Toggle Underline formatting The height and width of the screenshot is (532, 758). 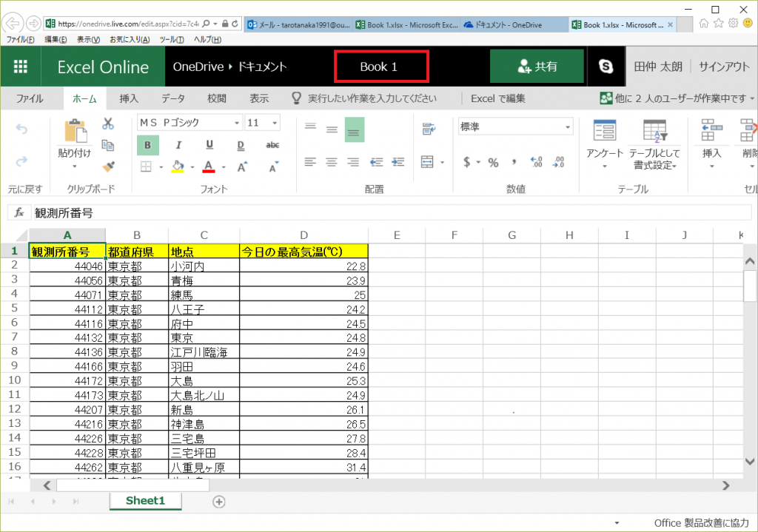[x=209, y=145]
